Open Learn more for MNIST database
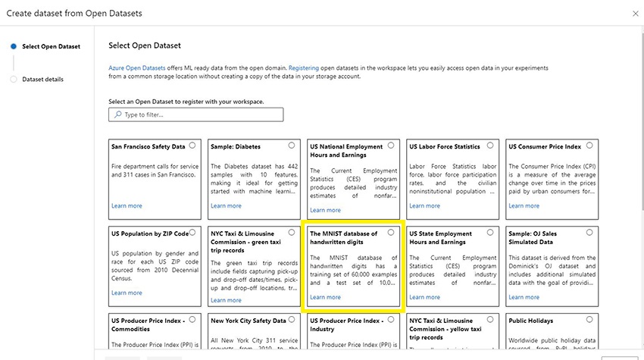This screenshot has height=360, width=644. (x=325, y=297)
